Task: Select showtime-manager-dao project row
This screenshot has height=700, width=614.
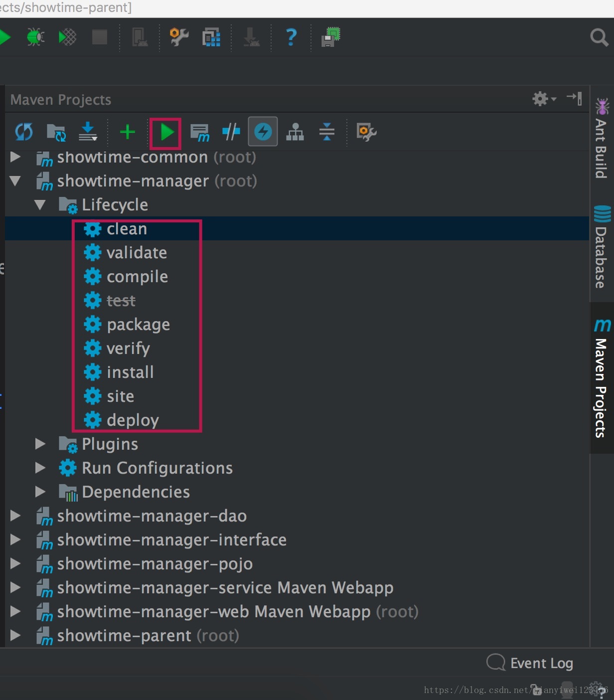Action: 297,516
